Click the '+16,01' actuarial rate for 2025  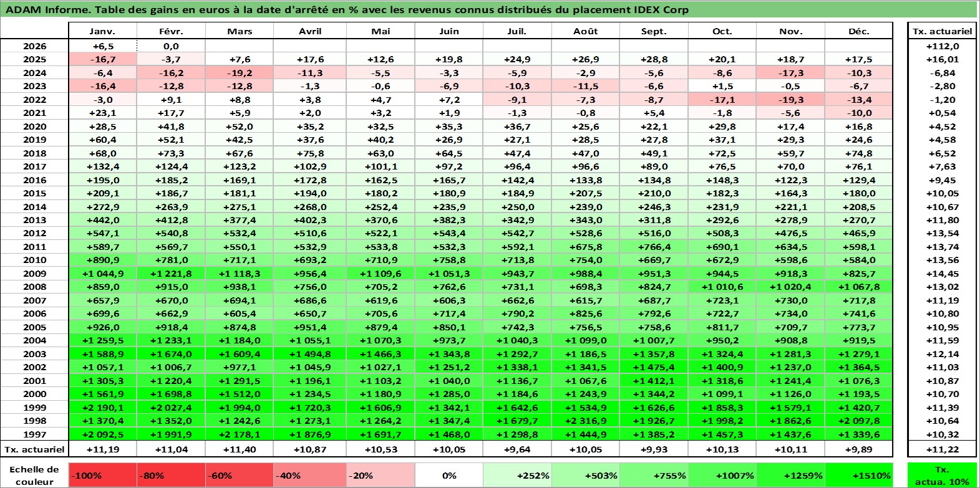coord(942,59)
